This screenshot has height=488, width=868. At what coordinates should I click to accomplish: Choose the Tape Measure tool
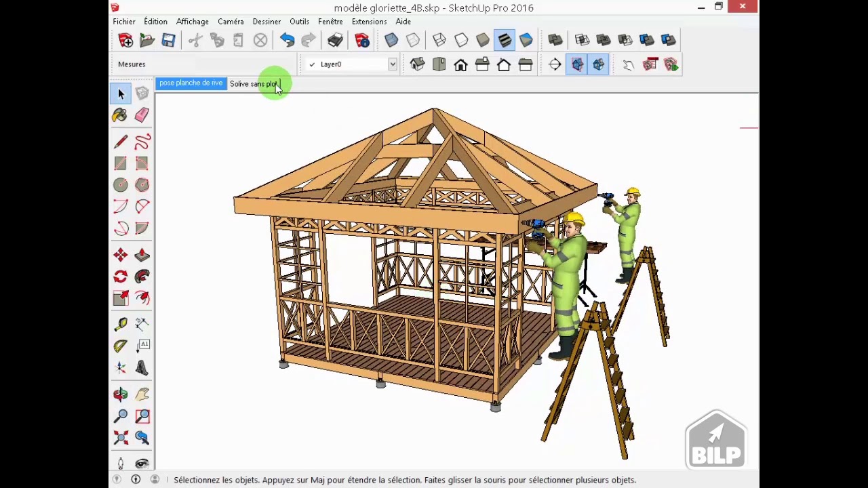[120, 325]
